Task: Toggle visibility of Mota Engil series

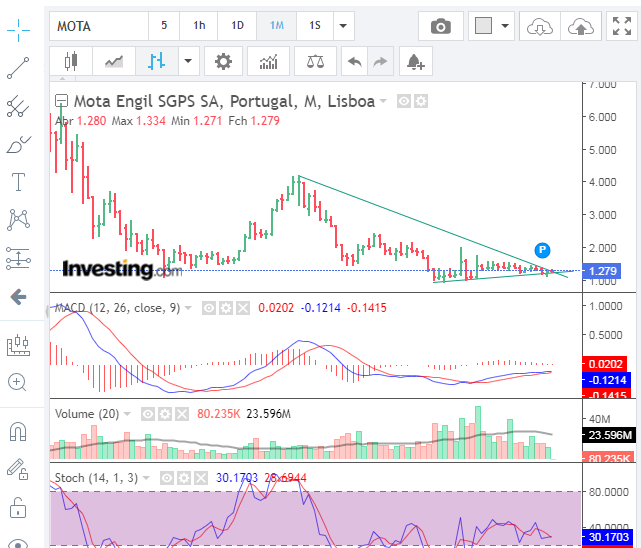Action: (x=404, y=101)
